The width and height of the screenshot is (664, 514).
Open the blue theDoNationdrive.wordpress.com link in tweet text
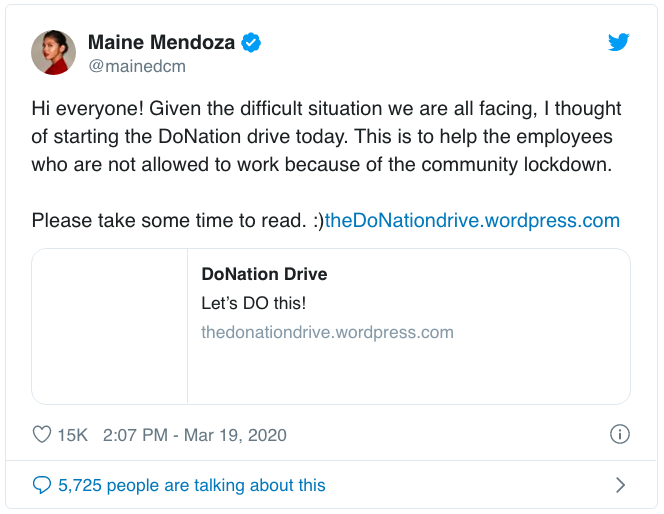point(472,220)
